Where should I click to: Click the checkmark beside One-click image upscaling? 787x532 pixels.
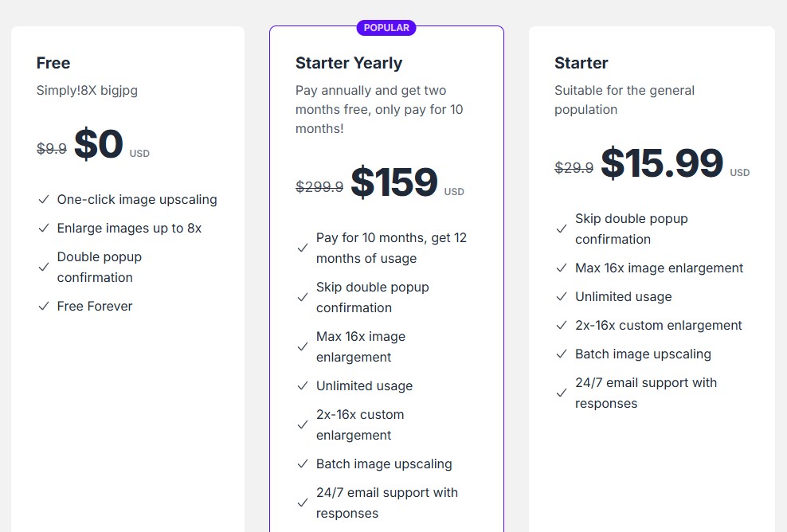click(44, 199)
